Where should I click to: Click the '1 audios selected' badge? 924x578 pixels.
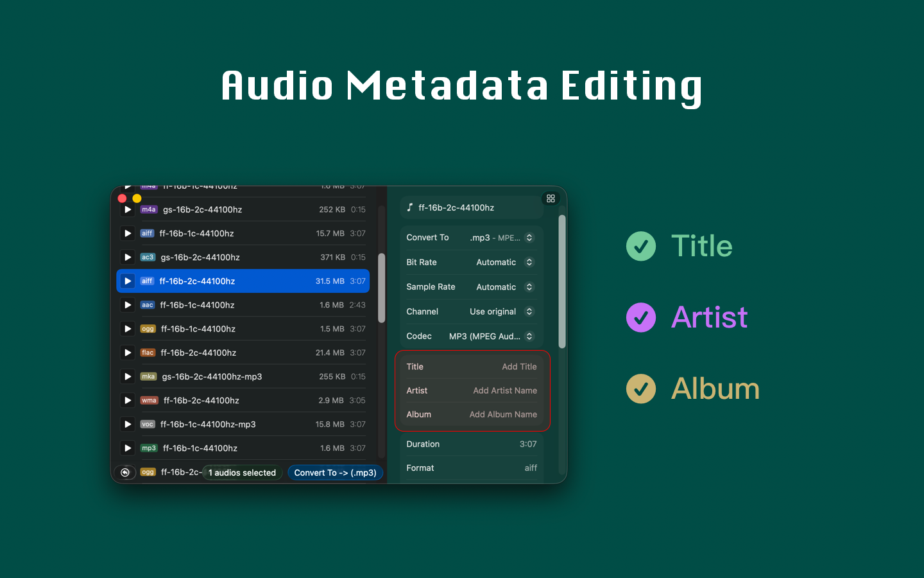point(242,473)
